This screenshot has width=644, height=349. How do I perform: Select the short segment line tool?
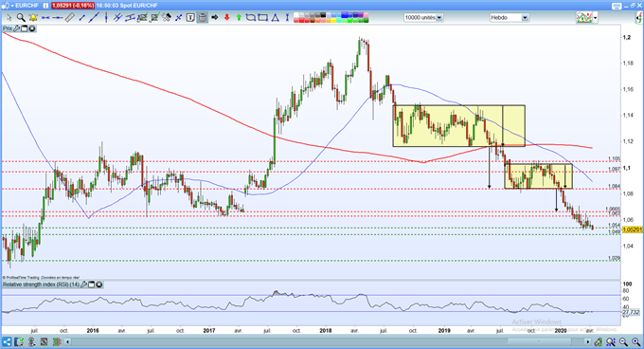point(81,17)
